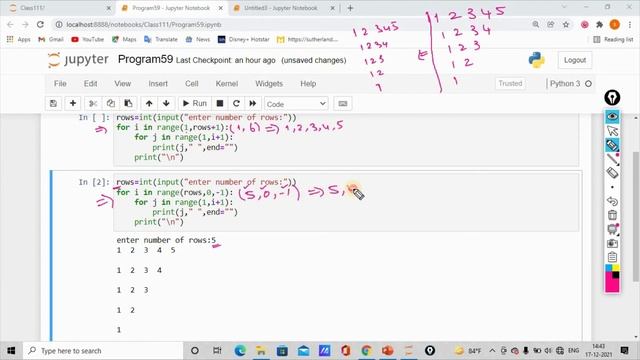The height and width of the screenshot is (360, 640).
Task: Switch to the Class111 browser tab
Action: tap(57, 8)
